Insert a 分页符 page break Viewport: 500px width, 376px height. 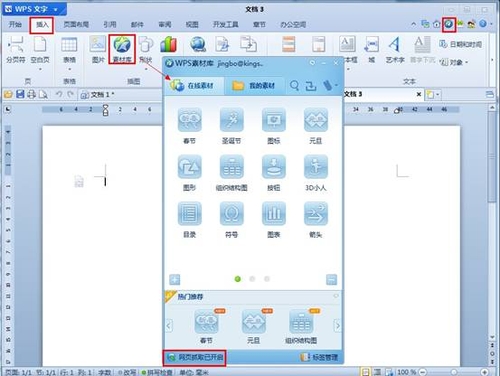[x=16, y=50]
